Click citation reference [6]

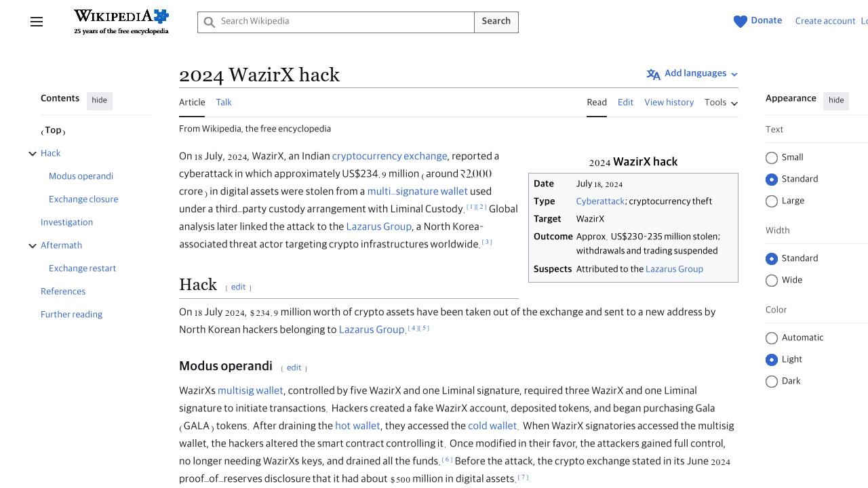[447, 460]
